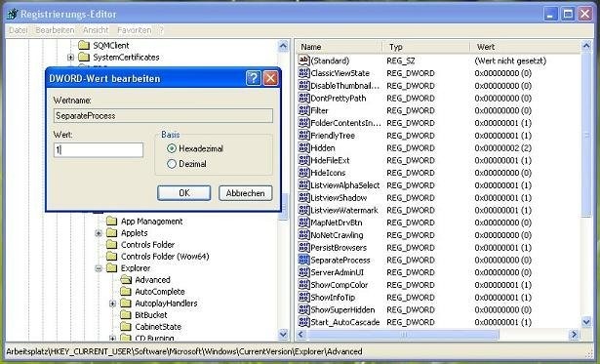600x364 pixels.
Task: Click the value list horizontal scrollbar thumb
Action: [403, 335]
